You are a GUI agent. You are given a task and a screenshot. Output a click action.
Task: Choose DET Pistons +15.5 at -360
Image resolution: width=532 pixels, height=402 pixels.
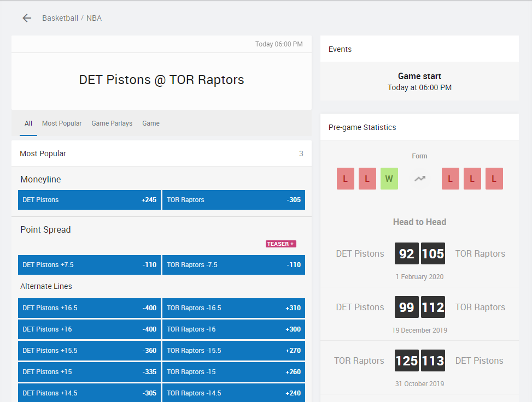point(89,351)
